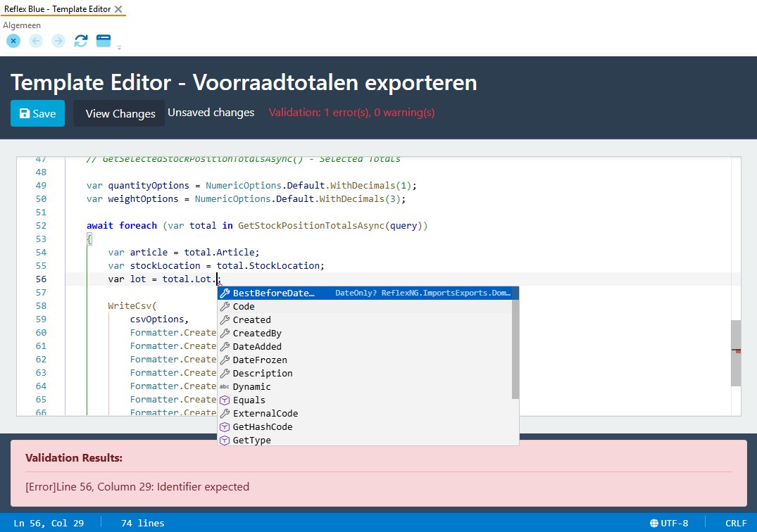The height and width of the screenshot is (532, 757).
Task: Choose ExternalCode from the autocomplete list
Action: click(x=365, y=413)
